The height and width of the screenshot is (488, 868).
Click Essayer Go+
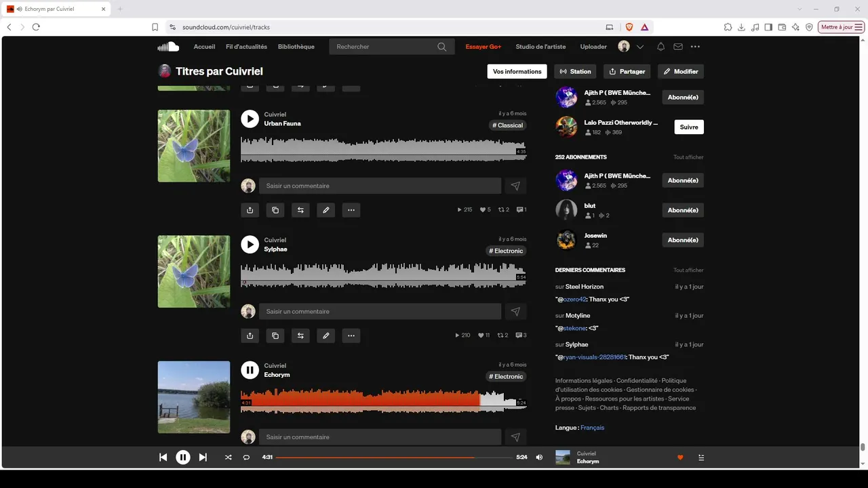(x=484, y=47)
